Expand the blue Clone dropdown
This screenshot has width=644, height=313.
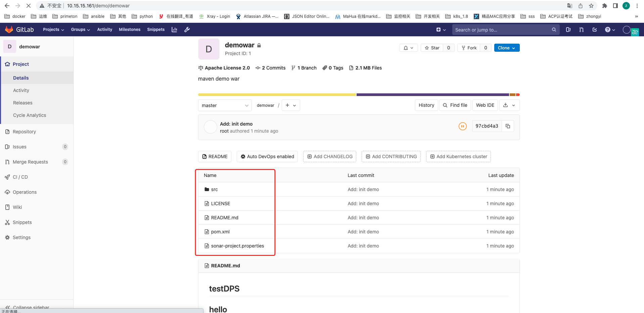(x=506, y=48)
